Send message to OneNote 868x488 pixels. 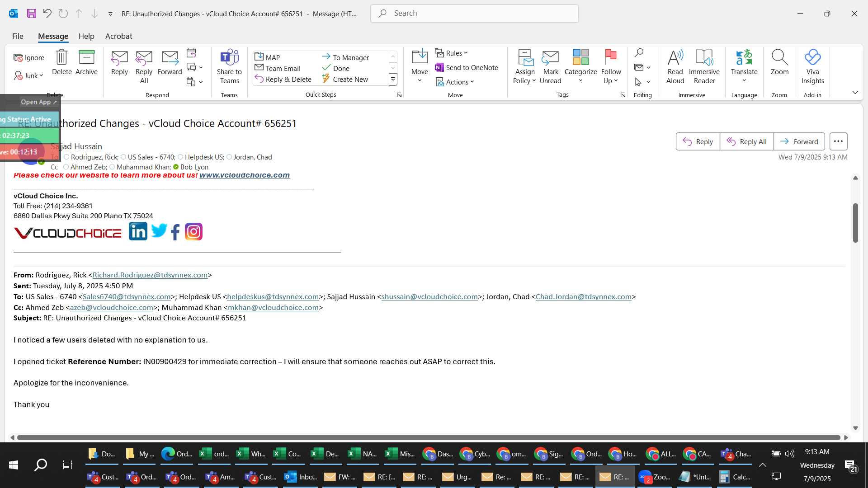(x=467, y=68)
